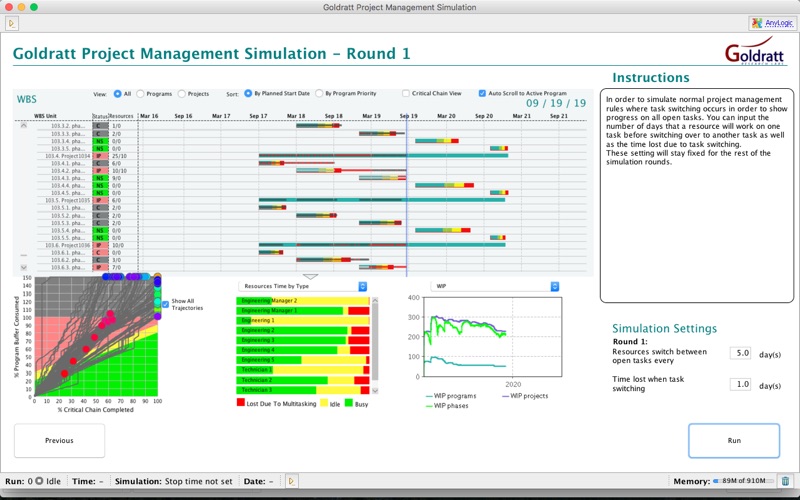Click the memory usage progress bar

[x=743, y=481]
